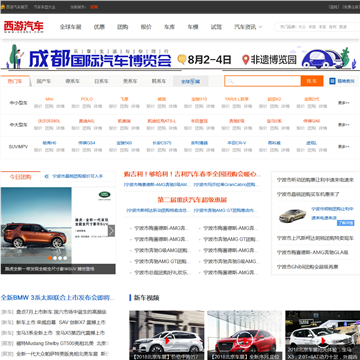Switch to the 美系车 tab
Screen dimensions: 360x360
click(130, 81)
